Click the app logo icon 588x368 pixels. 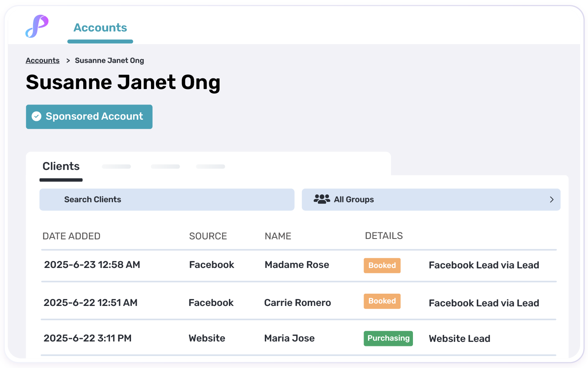click(x=37, y=27)
